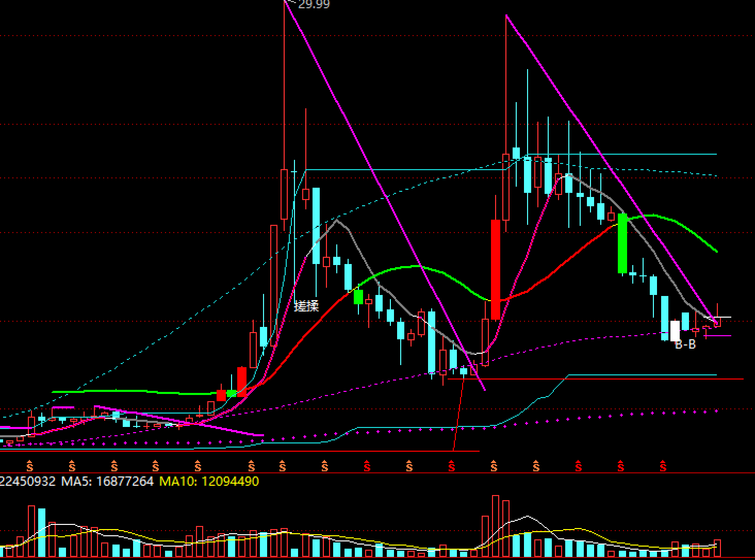The height and width of the screenshot is (560, 755).
Task: Click the B-B signal label
Action: (685, 344)
